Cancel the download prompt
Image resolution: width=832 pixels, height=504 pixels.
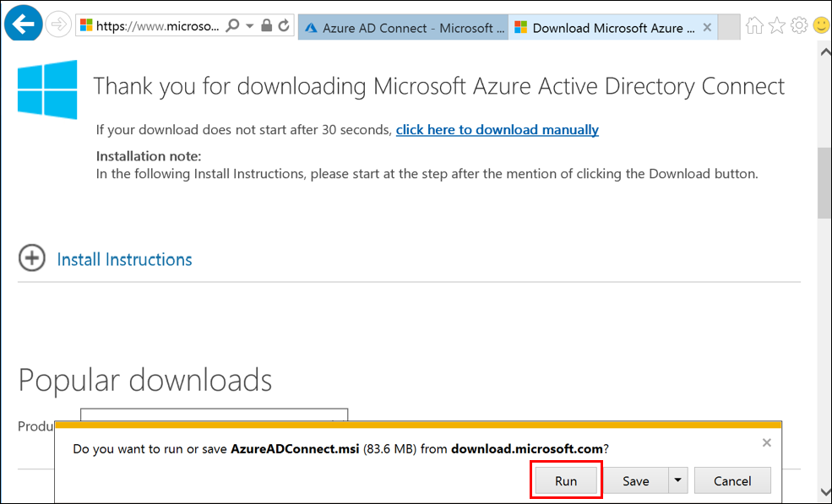(x=732, y=480)
